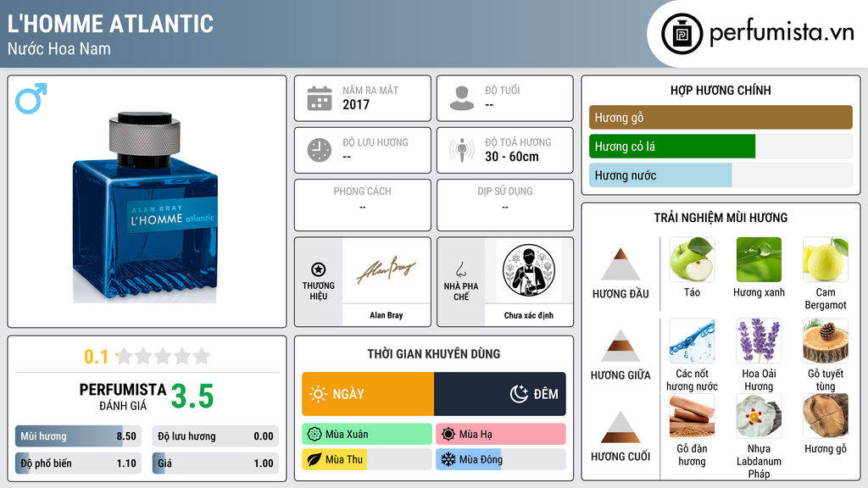Image resolution: width=868 pixels, height=488 pixels.
Task: Click the sun icon in Ngày
Action: pyautogui.click(x=319, y=394)
